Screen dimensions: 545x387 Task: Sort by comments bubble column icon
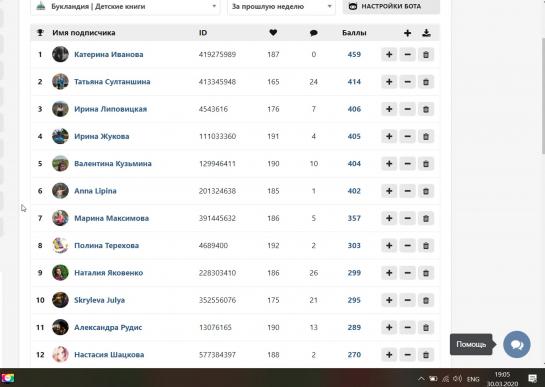[314, 33]
